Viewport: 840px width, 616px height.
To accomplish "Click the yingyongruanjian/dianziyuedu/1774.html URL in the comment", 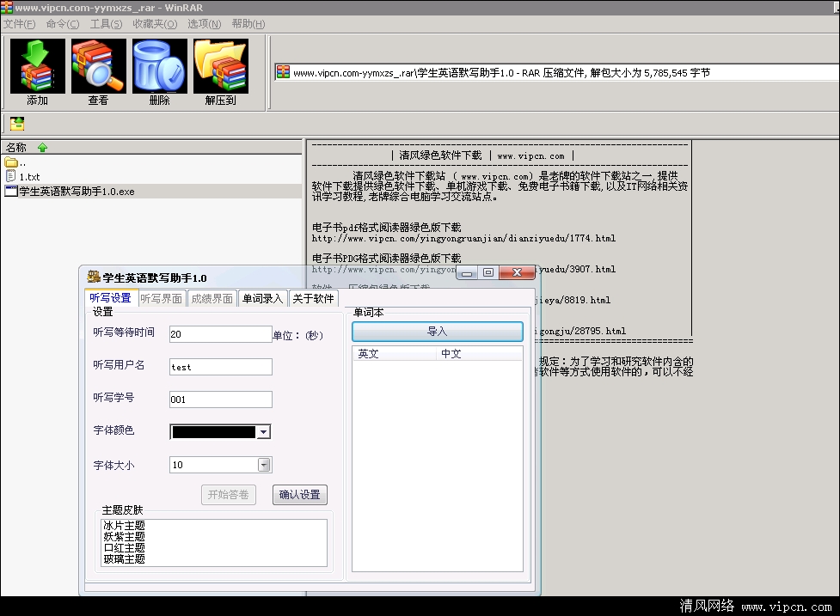I will coord(463,238).
